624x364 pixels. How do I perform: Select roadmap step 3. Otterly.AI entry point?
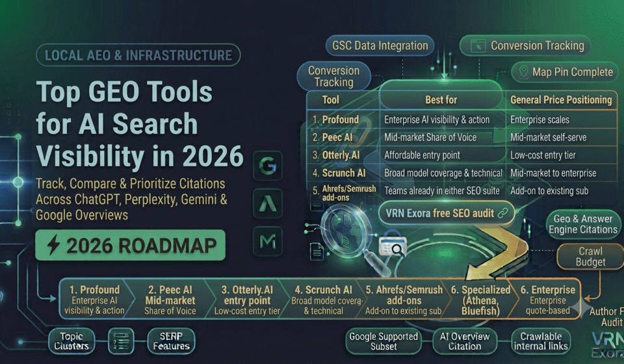(x=247, y=300)
